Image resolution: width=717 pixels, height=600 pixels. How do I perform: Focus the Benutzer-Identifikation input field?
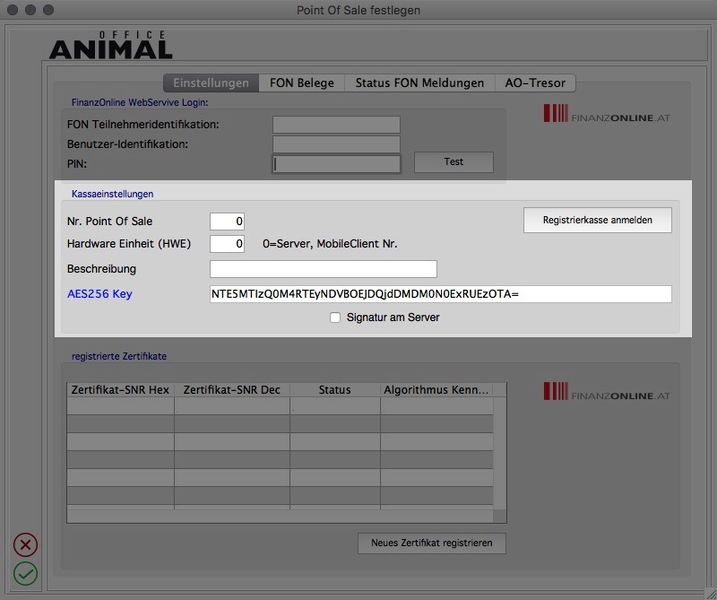click(x=336, y=144)
